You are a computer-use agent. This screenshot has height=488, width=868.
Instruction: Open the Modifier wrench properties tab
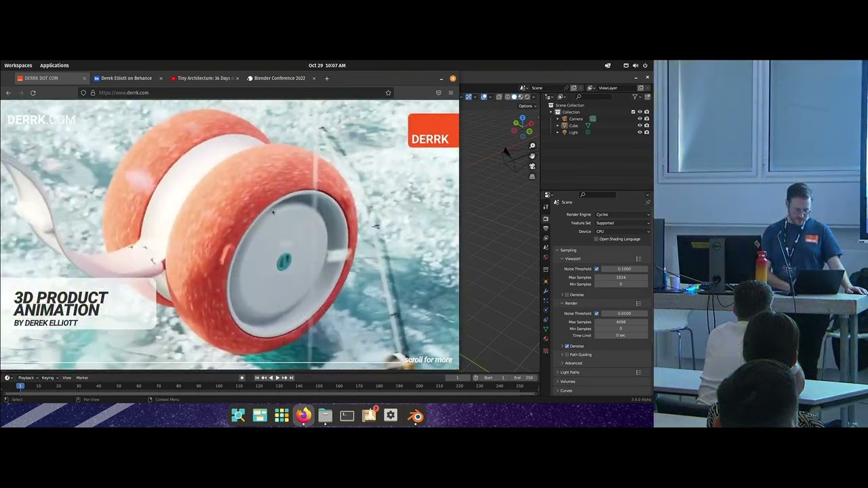(x=546, y=291)
